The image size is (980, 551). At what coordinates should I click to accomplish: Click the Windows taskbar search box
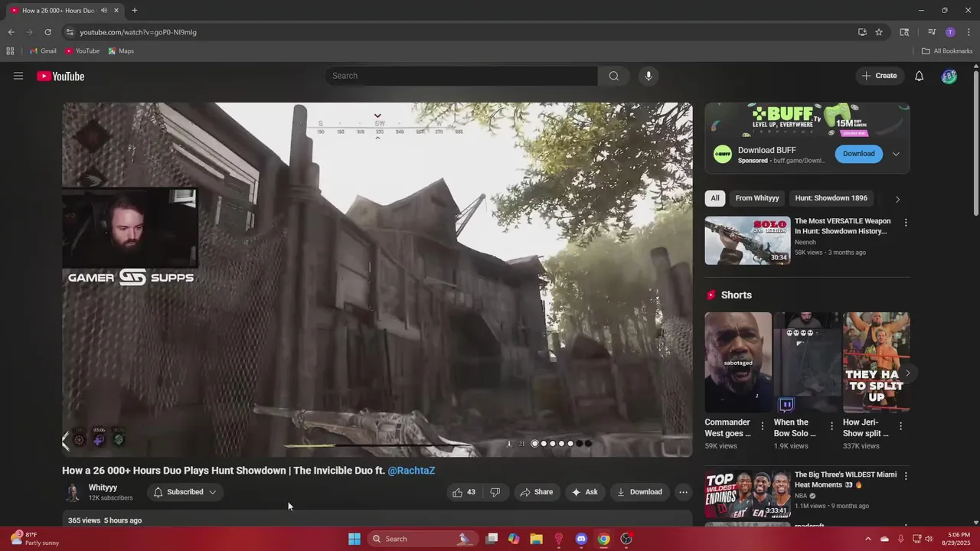(423, 539)
